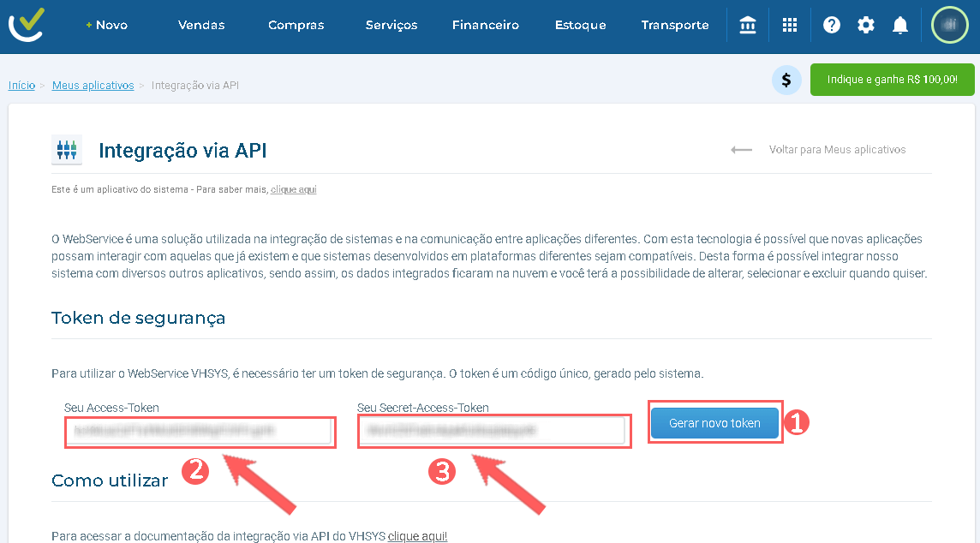This screenshot has width=980, height=543.
Task: Open the apps grid icon
Action: click(790, 26)
